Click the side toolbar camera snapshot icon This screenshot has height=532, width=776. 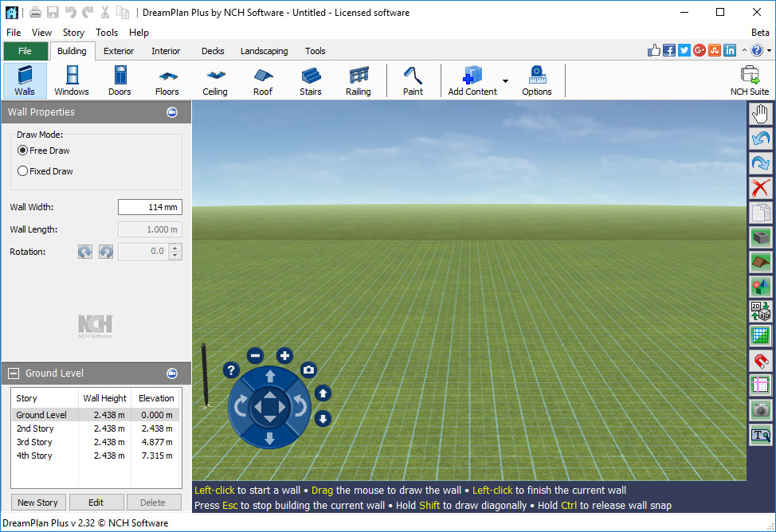point(761,410)
